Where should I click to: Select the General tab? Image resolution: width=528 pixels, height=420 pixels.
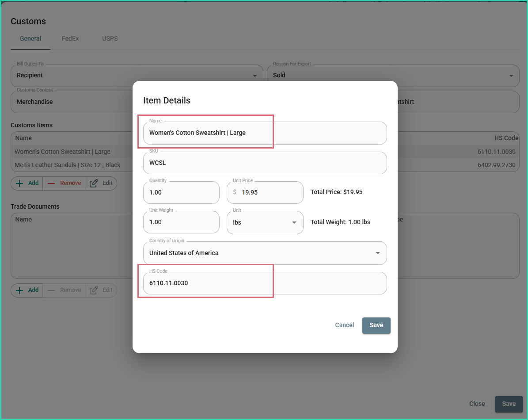point(30,38)
